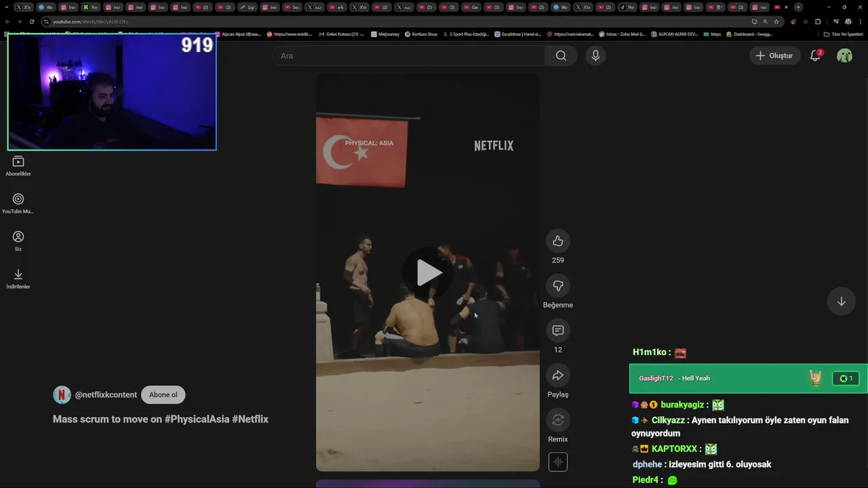Subscribe with the Abone ol button

163,394
